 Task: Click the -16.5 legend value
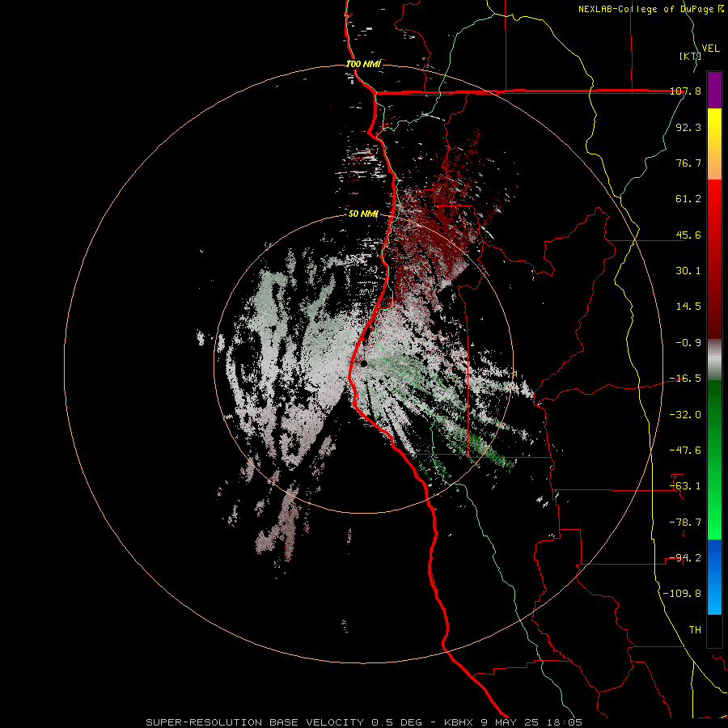(686, 379)
